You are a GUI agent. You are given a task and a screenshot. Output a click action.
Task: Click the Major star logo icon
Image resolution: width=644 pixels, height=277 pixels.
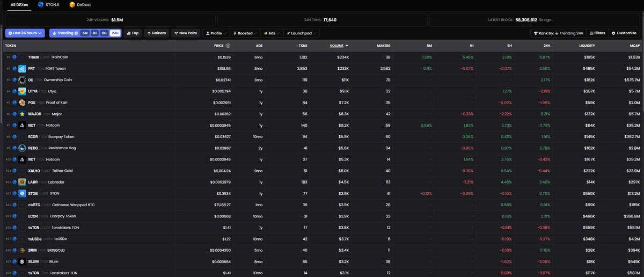pyautogui.click(x=23, y=114)
